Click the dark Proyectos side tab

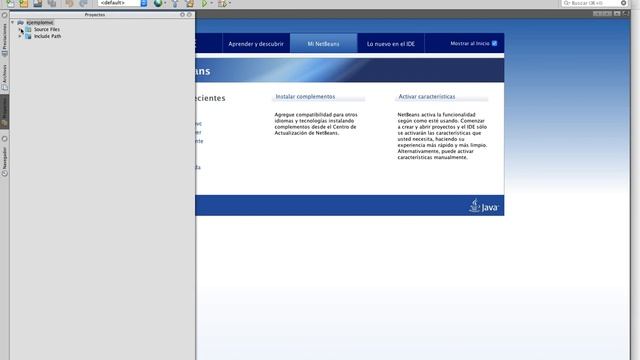[4, 112]
